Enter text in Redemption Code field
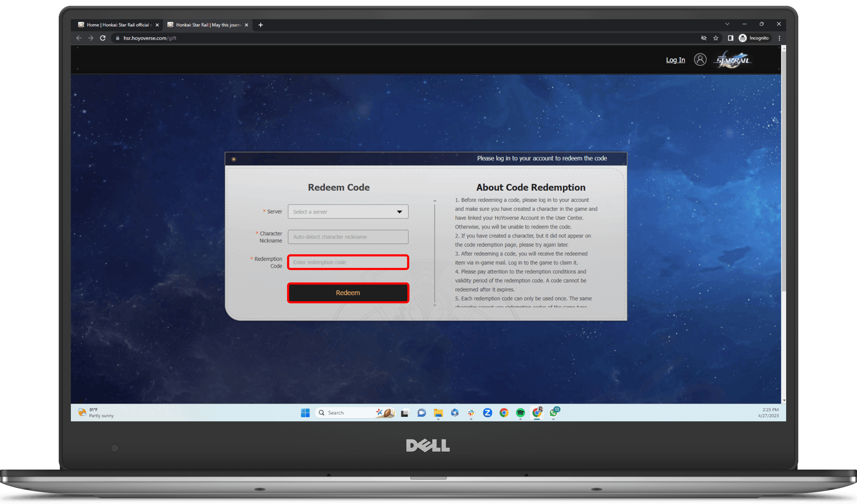 click(348, 262)
